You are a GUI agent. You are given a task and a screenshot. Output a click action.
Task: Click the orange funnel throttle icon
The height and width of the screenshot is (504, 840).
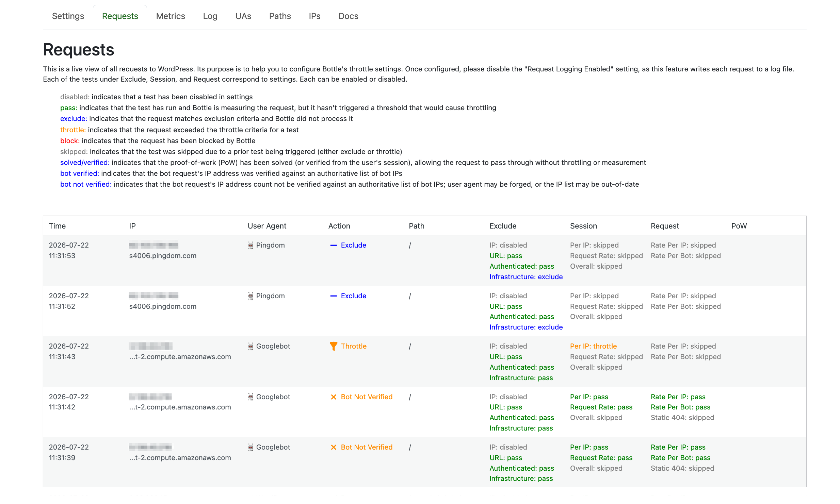[x=334, y=346]
